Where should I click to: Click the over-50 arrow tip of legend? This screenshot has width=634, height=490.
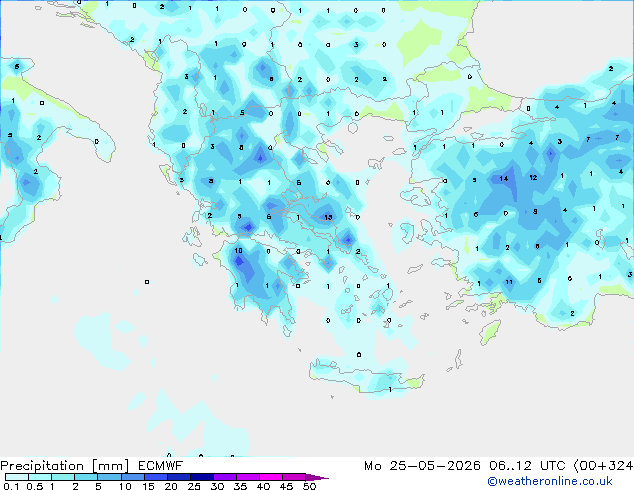[317, 477]
